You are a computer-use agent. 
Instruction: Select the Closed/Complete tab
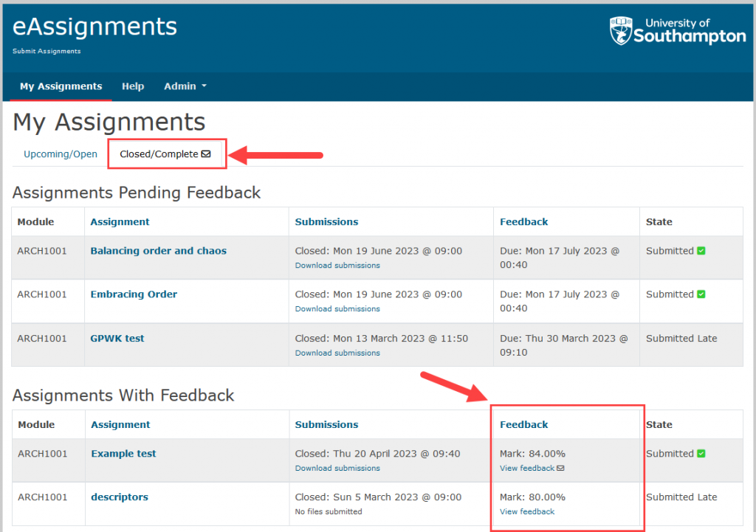[165, 154]
